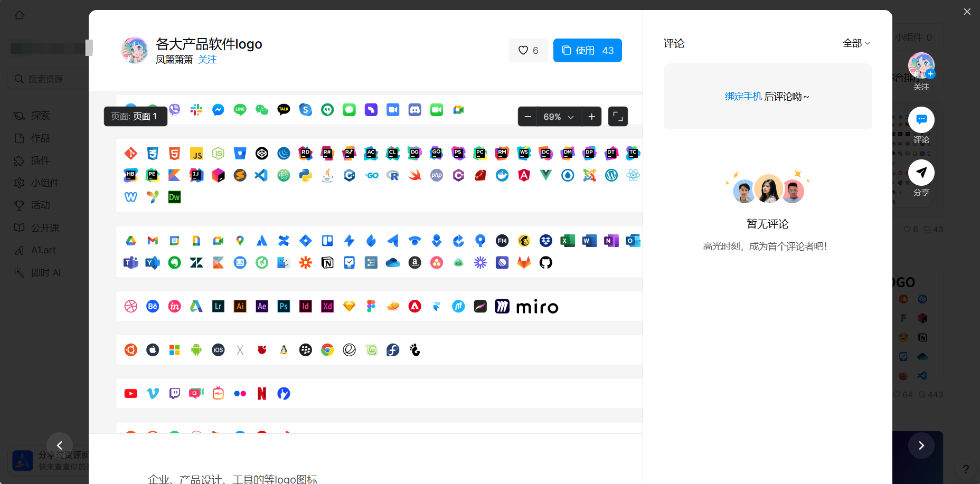Click the React logo icon
The image size is (980, 484).
(x=633, y=175)
